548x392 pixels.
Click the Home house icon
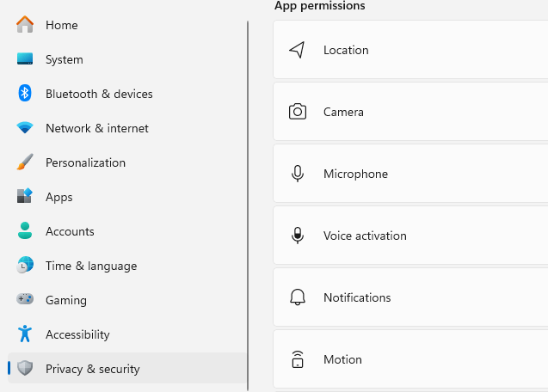pyautogui.click(x=25, y=25)
